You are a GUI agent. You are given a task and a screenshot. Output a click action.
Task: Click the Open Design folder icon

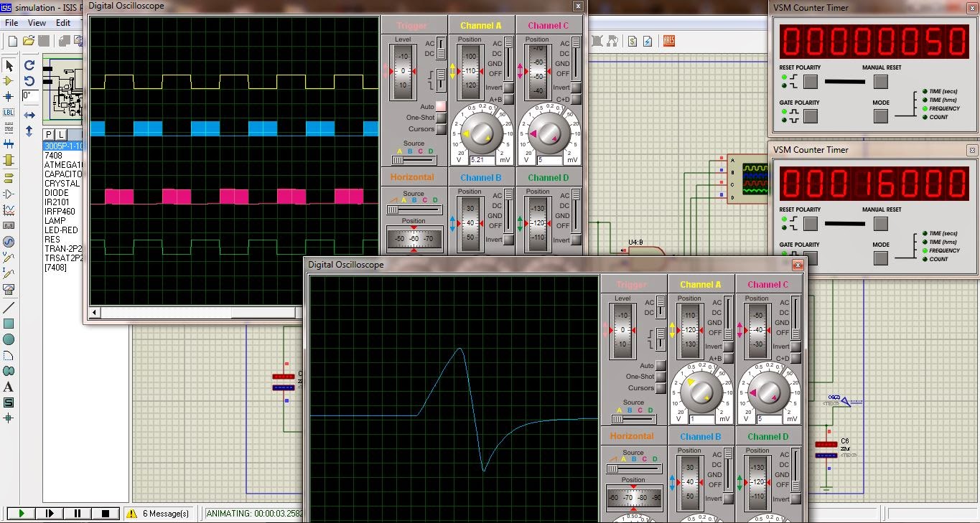(x=29, y=41)
